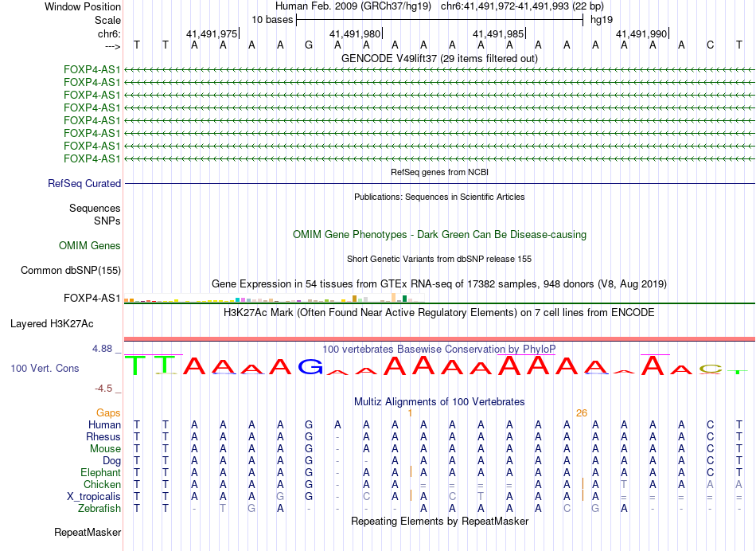Image resolution: width=756 pixels, height=551 pixels.
Task: Click the -4.5 lower PhyloP scale value
Action: pos(103,389)
